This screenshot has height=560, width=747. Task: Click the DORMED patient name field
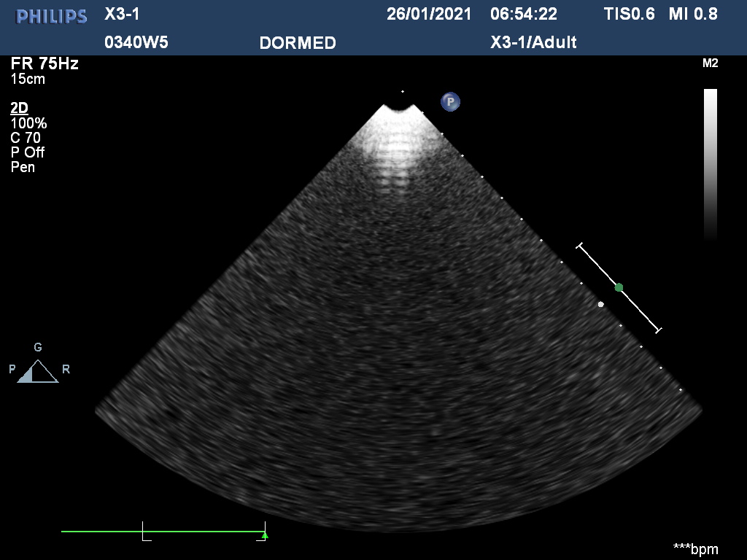click(x=298, y=43)
